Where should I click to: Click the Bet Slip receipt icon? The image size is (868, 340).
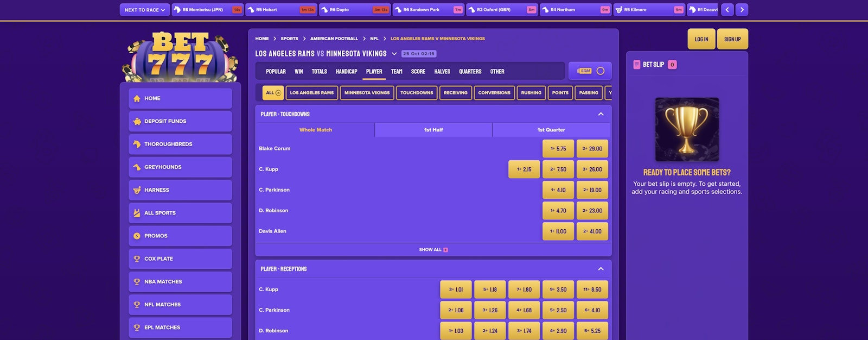[x=636, y=65]
